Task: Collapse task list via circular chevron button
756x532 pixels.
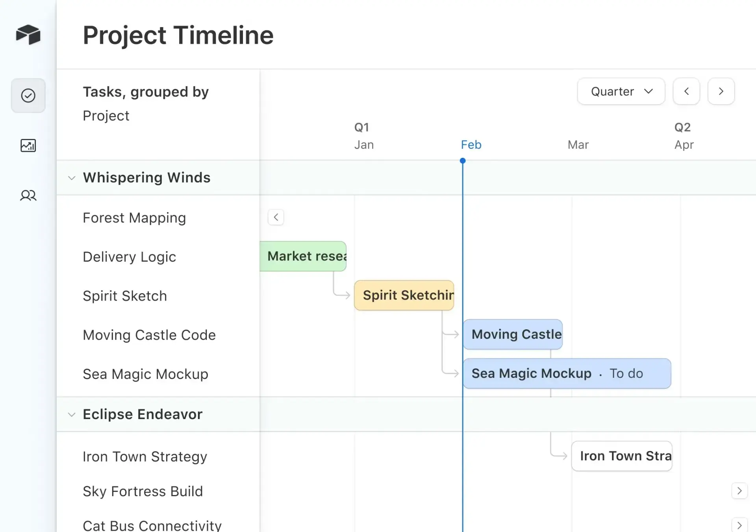Action: 276,217
